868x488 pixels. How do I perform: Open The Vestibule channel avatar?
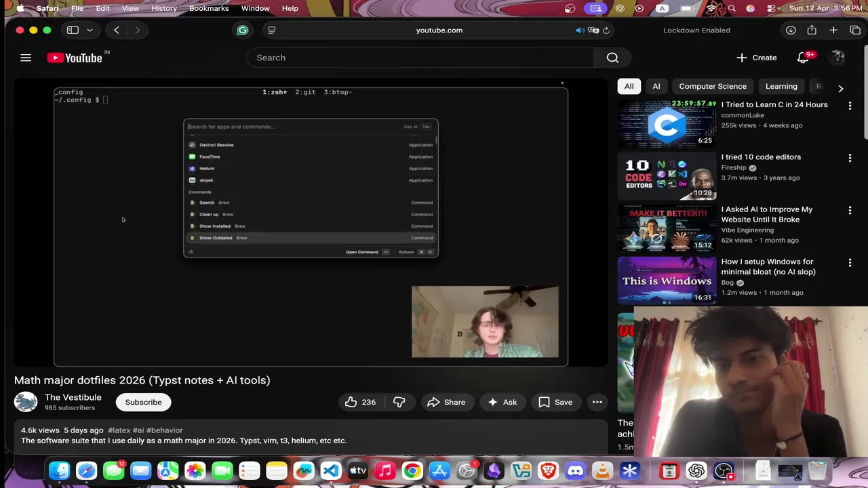pyautogui.click(x=26, y=402)
